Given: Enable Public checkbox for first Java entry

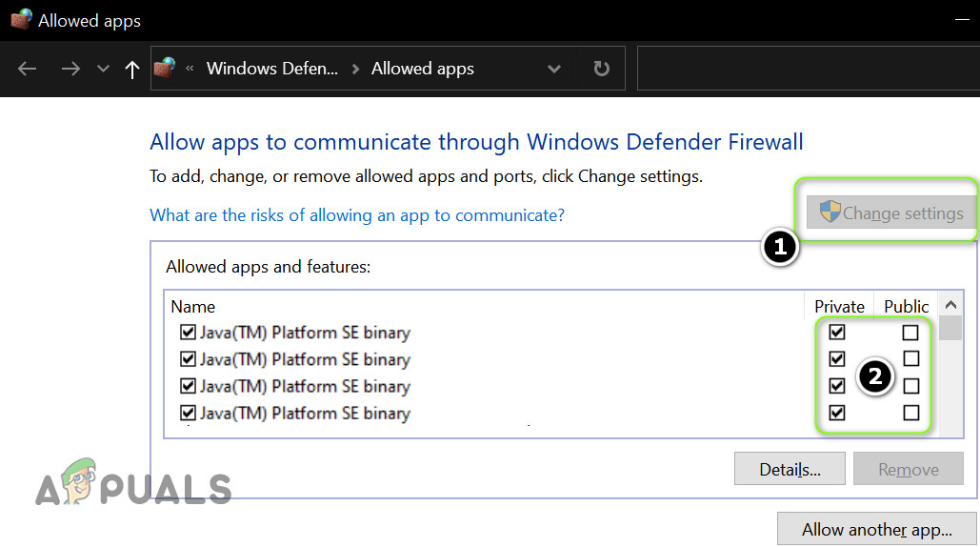Looking at the screenshot, I should coord(910,333).
